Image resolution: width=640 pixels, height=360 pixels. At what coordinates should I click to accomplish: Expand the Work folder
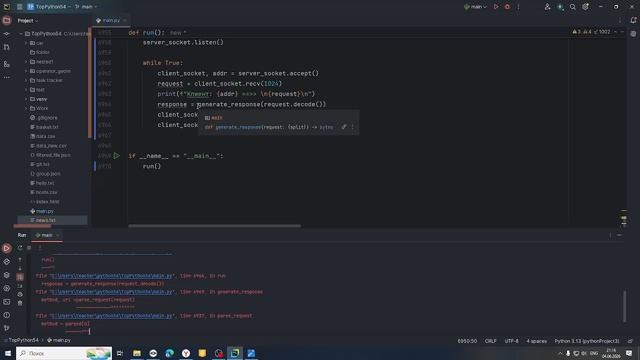26,108
